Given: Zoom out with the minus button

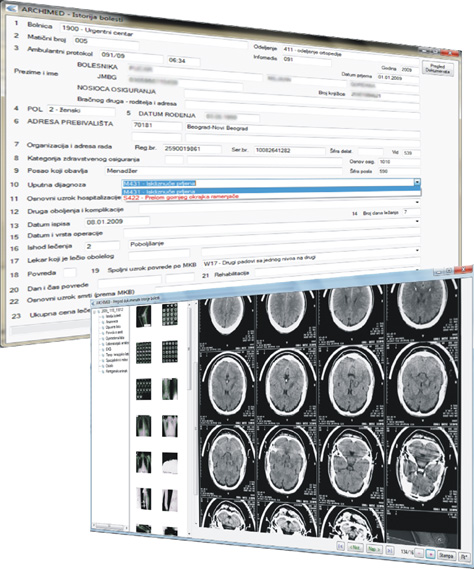Looking at the screenshot, I should point(420,553).
